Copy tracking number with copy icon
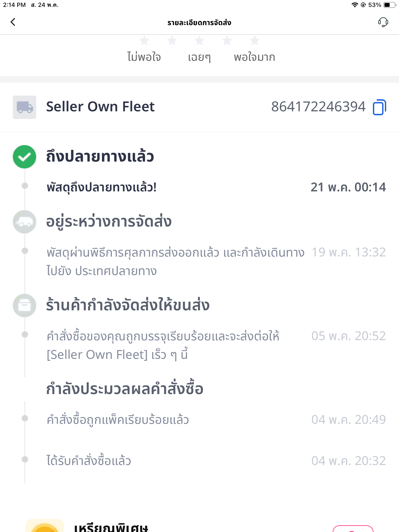The height and width of the screenshot is (532, 399). pyautogui.click(x=380, y=107)
